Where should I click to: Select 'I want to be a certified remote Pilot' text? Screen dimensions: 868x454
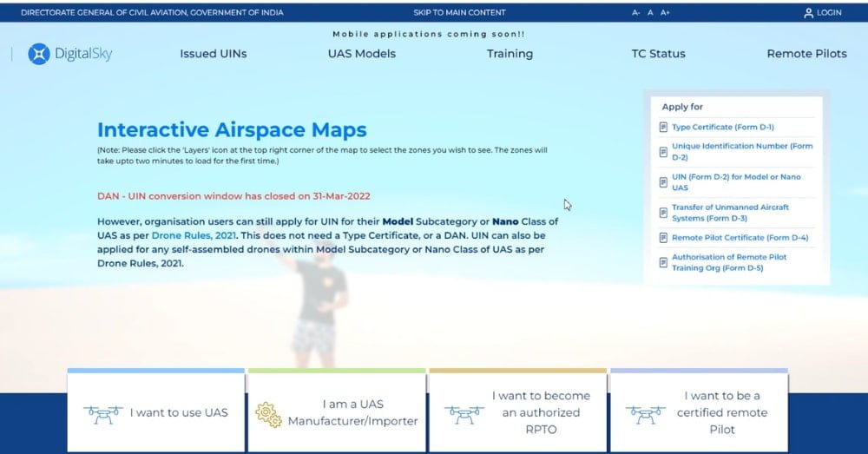(722, 412)
